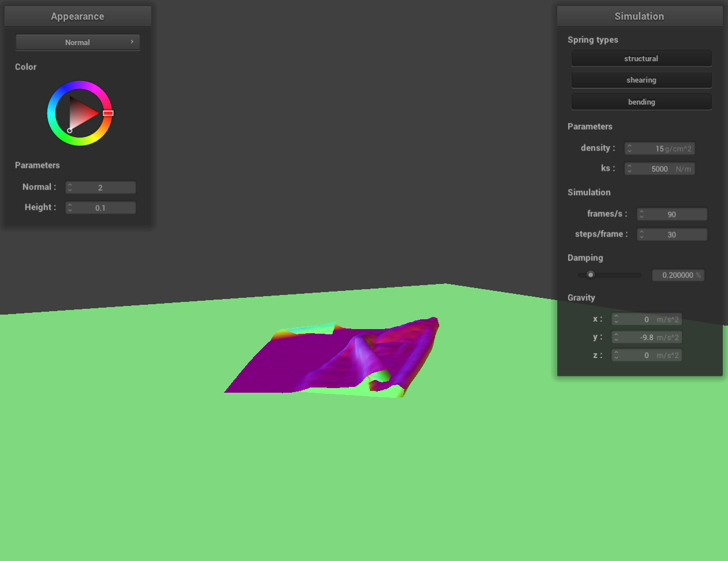
Task: Click the Normal parameter stepper arrows
Action: click(x=70, y=187)
